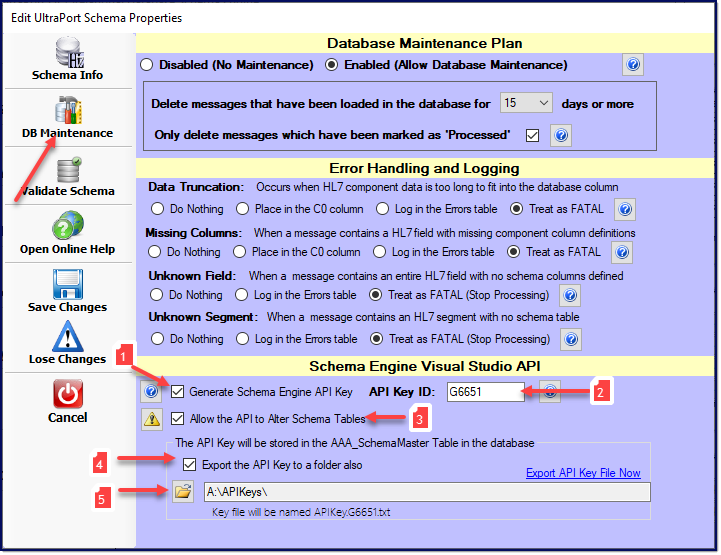The image size is (721, 555).
Task: Toggle only delete 'Processed' messages checkbox
Action: [532, 135]
